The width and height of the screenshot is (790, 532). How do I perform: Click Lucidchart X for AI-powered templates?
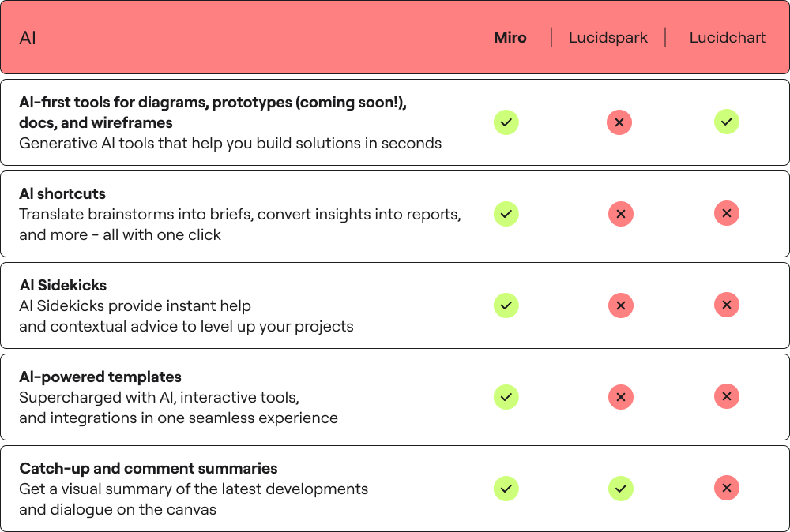727,396
